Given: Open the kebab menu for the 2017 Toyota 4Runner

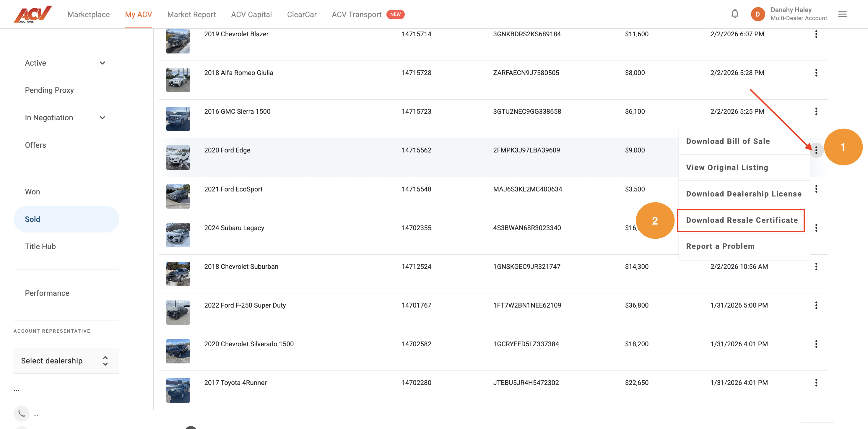Looking at the screenshot, I should [x=816, y=383].
